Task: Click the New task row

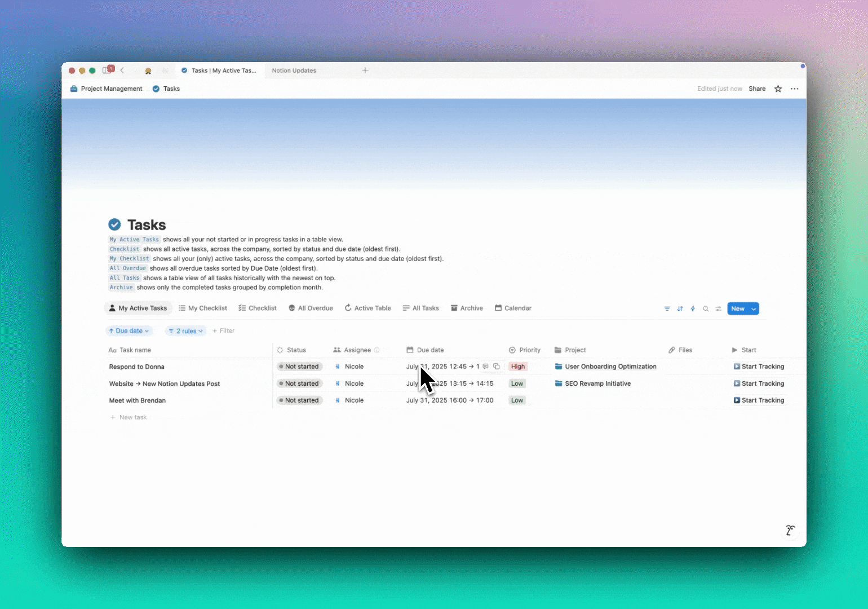Action: [x=132, y=418]
